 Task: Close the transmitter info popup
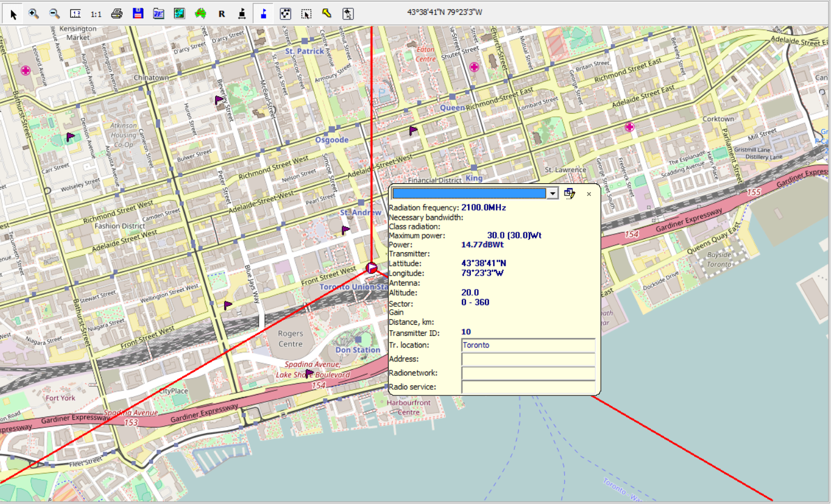coord(589,194)
